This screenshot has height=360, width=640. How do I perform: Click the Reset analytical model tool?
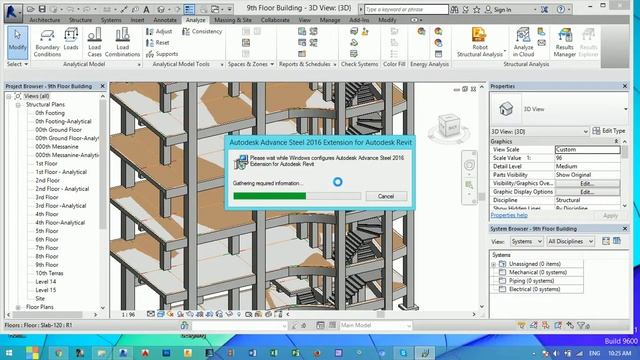tap(158, 42)
